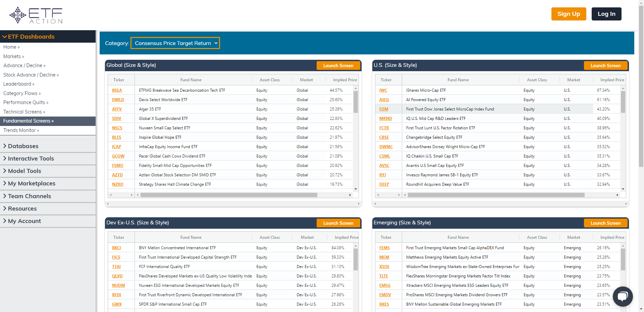Select Fundamental Screens in the sidebar
Image resolution: width=644 pixels, height=312 pixels.
[x=28, y=121]
